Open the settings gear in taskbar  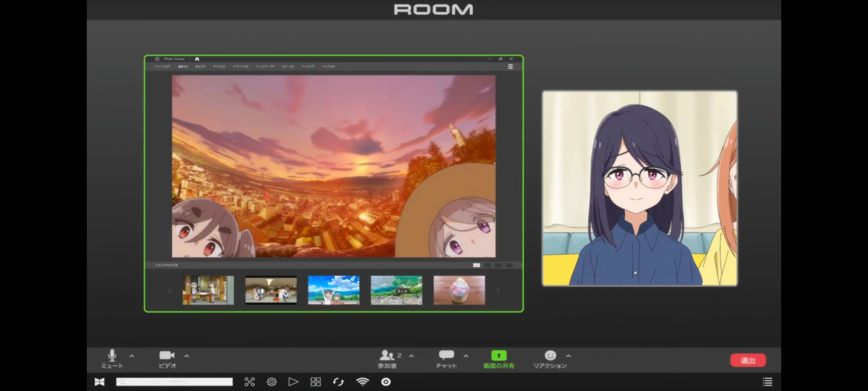tap(272, 382)
